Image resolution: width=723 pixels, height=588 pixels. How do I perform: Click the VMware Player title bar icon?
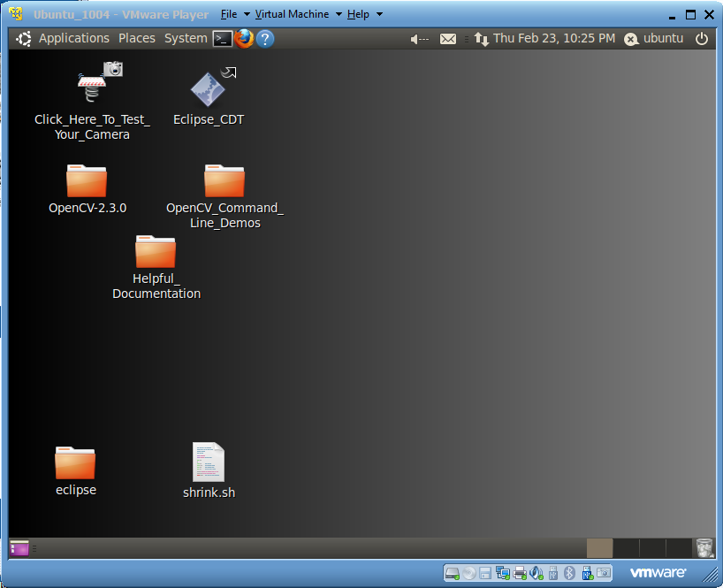(x=15, y=14)
